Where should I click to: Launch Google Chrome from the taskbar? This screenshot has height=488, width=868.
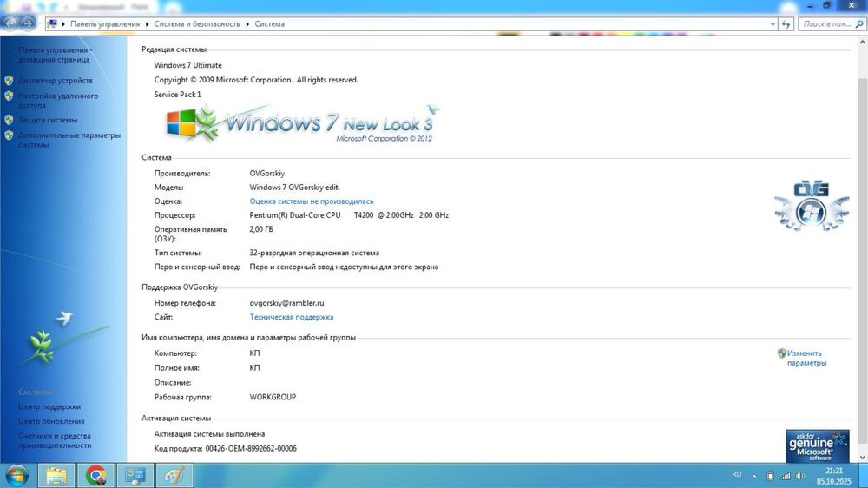[x=95, y=475]
